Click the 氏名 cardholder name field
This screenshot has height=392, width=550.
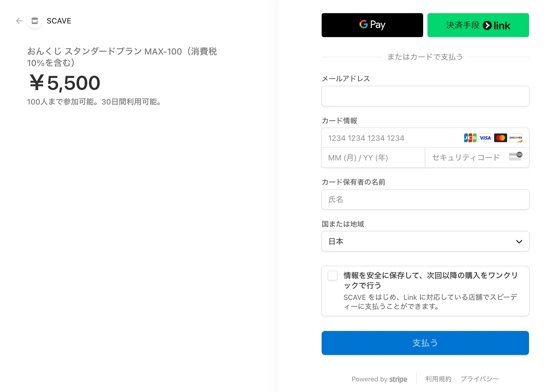(x=425, y=199)
